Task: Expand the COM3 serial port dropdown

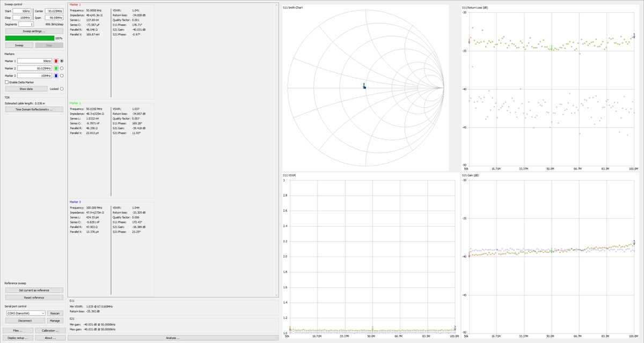Action: tap(26, 313)
